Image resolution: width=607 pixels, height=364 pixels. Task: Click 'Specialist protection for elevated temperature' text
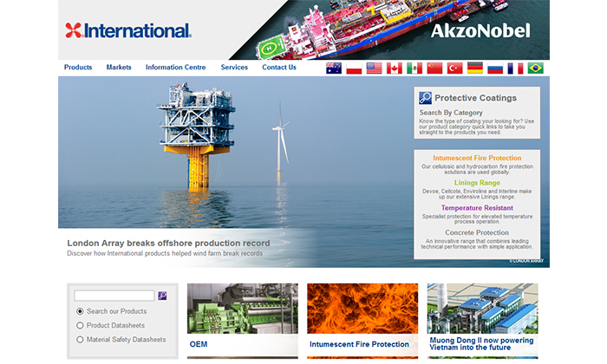click(x=477, y=219)
